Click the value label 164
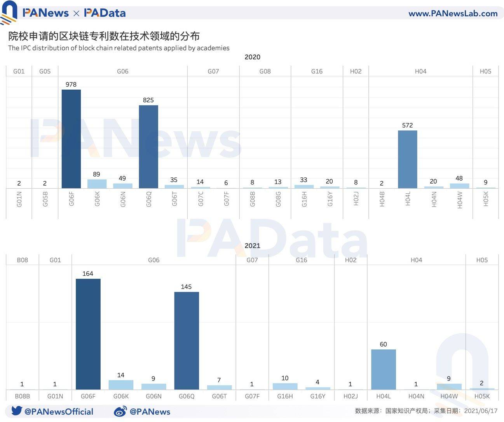 point(88,273)
